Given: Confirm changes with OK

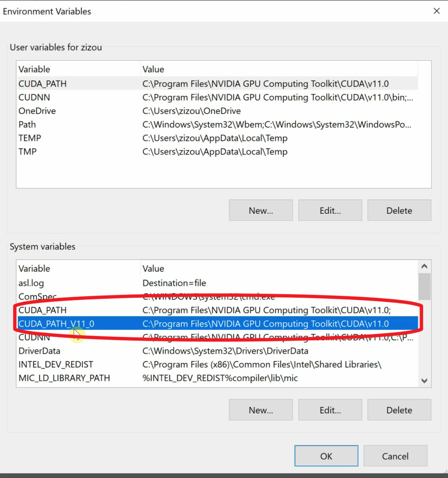Looking at the screenshot, I should tap(326, 456).
